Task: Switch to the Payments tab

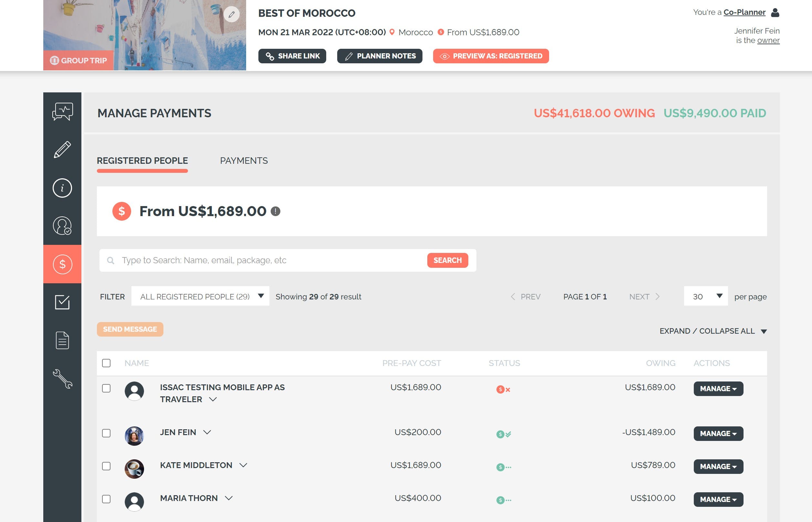Action: click(x=244, y=161)
